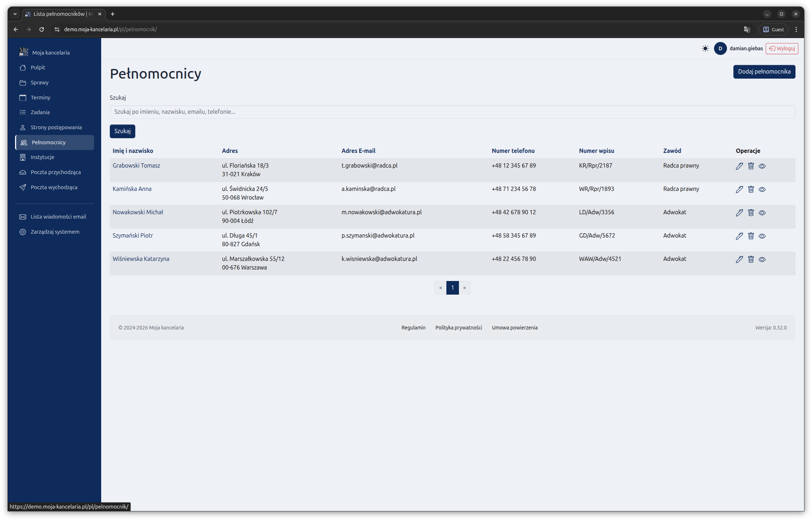Click the eye icon for Grabowski Tomasz
The height and width of the screenshot is (520, 812).
click(762, 166)
